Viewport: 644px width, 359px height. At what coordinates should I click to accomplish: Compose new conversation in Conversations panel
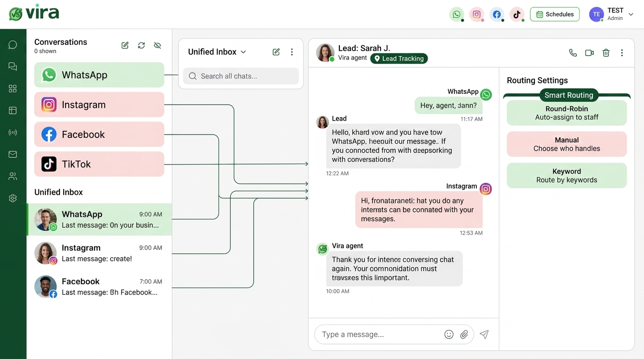tap(125, 45)
